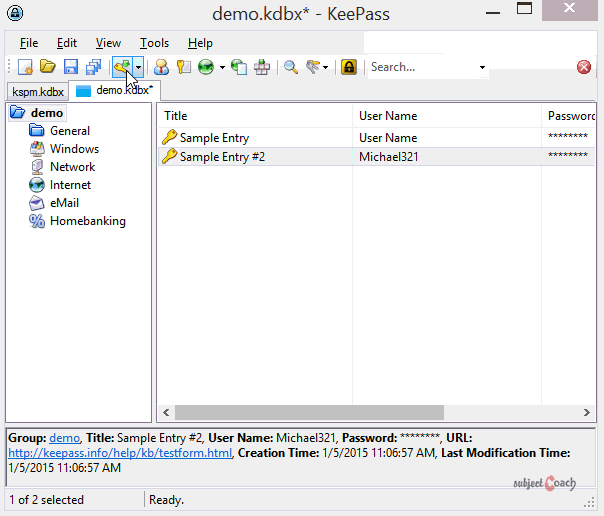Click the key icon of Sample Entry
This screenshot has width=604, height=516.
[x=169, y=137]
